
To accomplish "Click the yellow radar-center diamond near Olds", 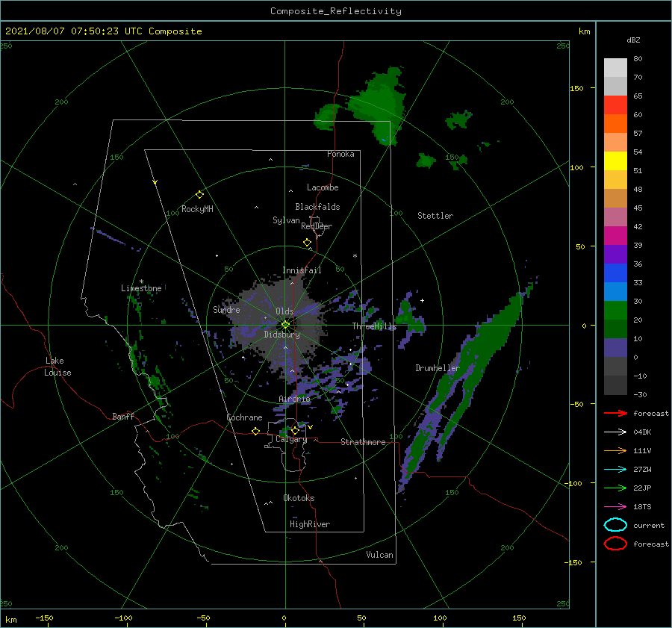I will click(x=285, y=325).
